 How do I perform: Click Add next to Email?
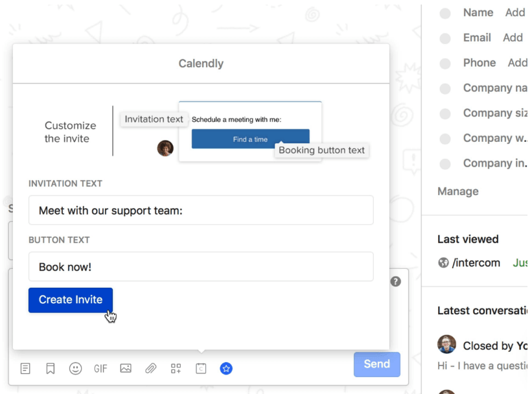(x=513, y=38)
